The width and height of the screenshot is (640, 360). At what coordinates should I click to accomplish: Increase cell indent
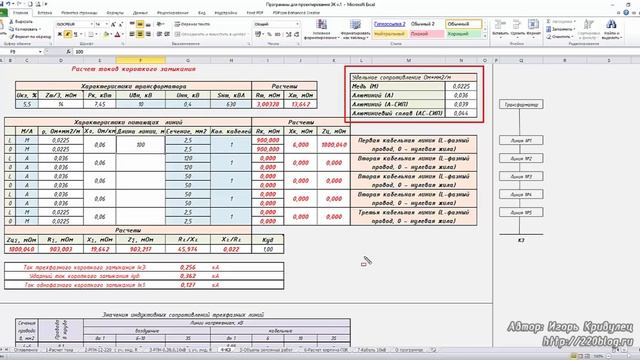click(x=167, y=34)
